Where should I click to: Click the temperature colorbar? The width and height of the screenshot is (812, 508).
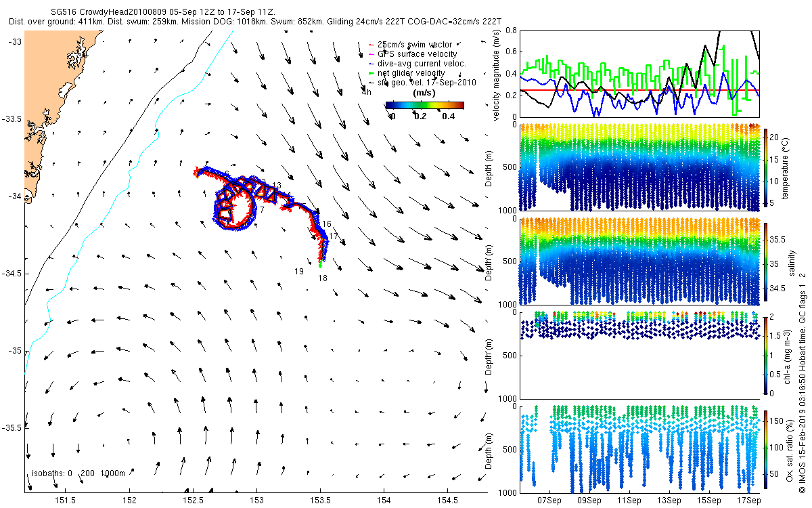pos(767,167)
